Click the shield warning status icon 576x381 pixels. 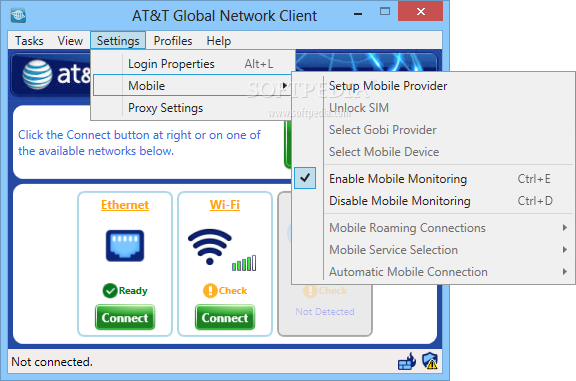pos(430,361)
